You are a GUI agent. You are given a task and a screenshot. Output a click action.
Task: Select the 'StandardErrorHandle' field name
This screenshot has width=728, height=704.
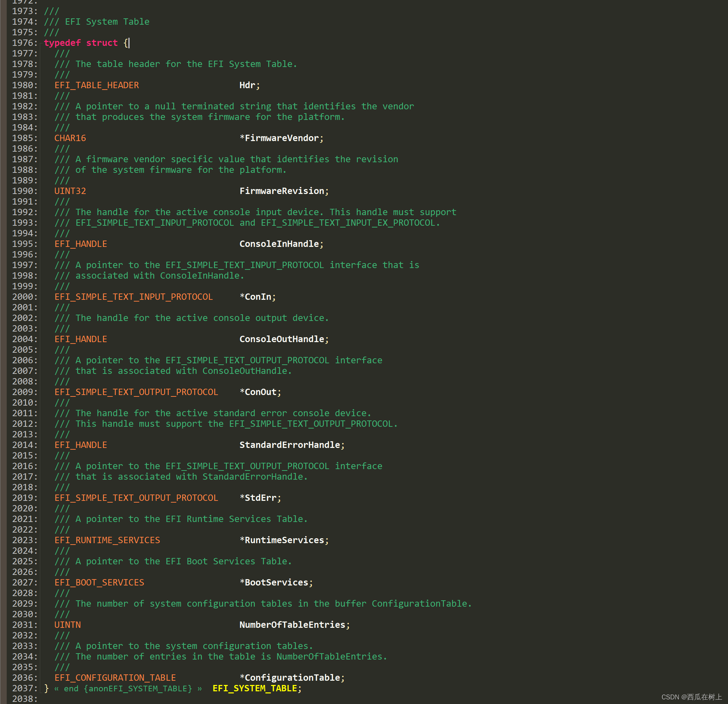[290, 445]
